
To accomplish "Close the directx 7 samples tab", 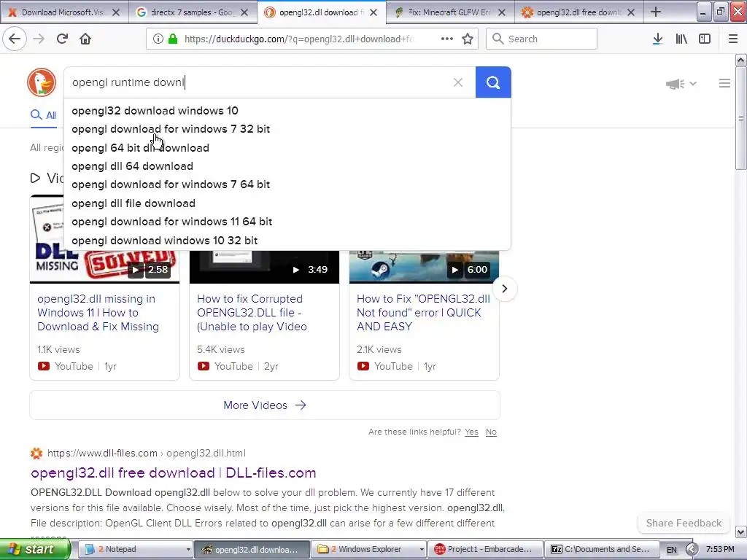I will pos(244,12).
